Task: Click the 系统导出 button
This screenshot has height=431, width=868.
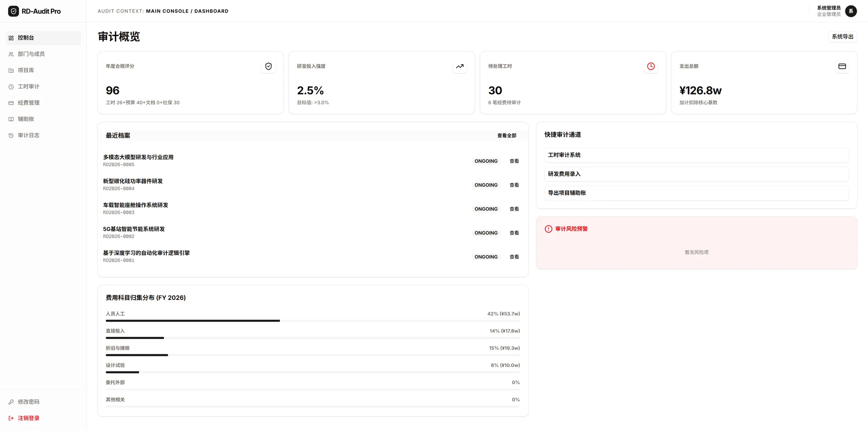Action: [843, 37]
